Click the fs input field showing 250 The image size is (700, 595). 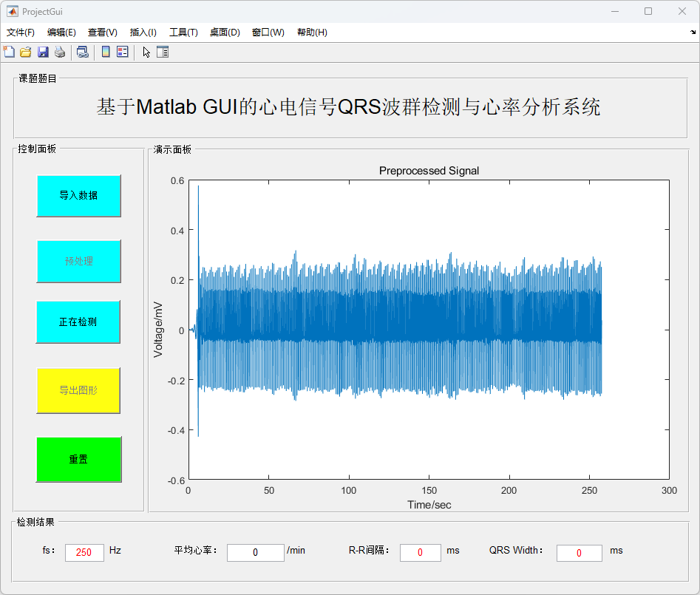pos(84,553)
